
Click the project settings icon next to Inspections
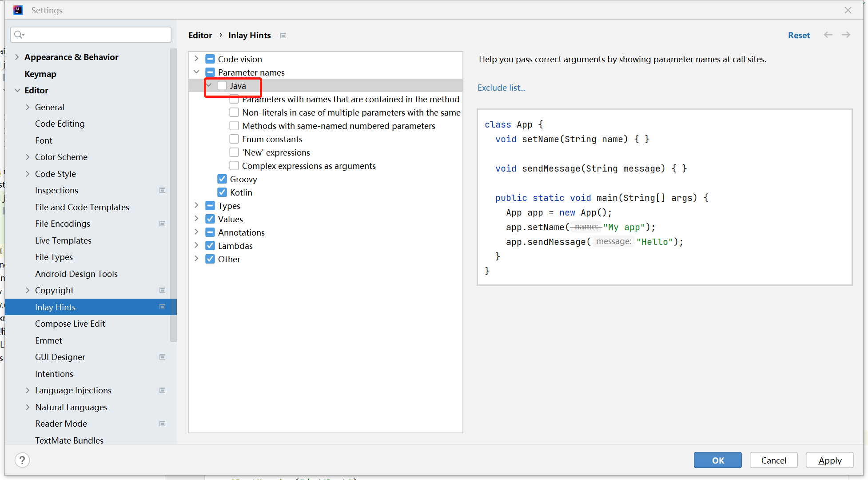tap(163, 190)
